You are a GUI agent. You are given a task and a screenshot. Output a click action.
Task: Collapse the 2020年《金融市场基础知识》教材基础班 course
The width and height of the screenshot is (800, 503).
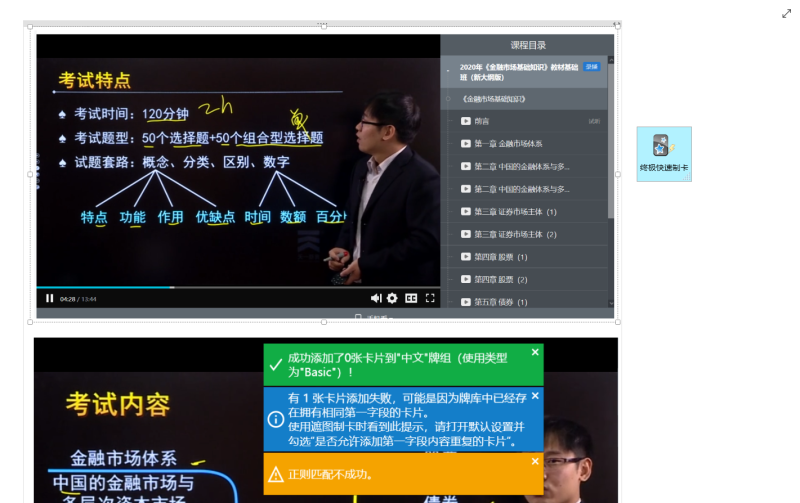point(448,71)
